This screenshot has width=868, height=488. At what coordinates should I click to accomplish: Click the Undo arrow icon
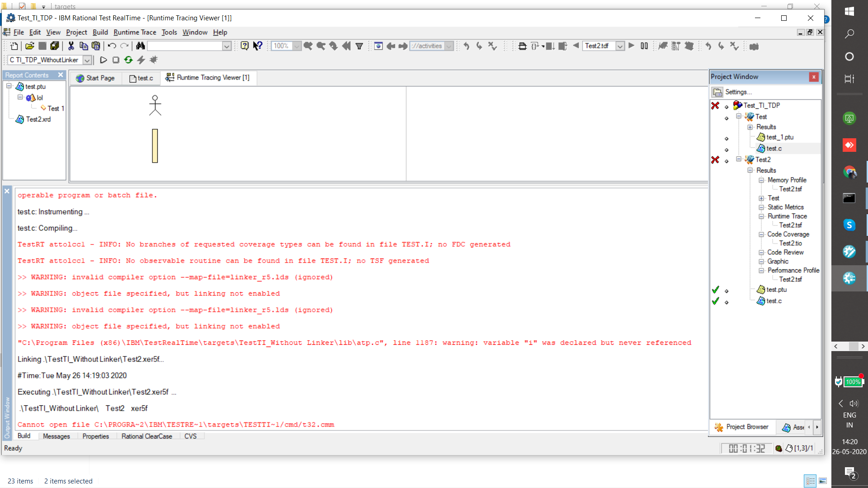coord(112,46)
